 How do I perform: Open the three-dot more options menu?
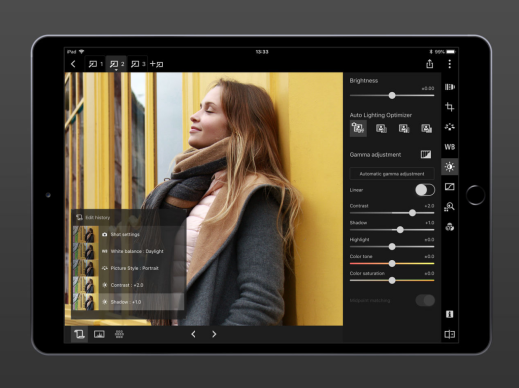[449, 64]
